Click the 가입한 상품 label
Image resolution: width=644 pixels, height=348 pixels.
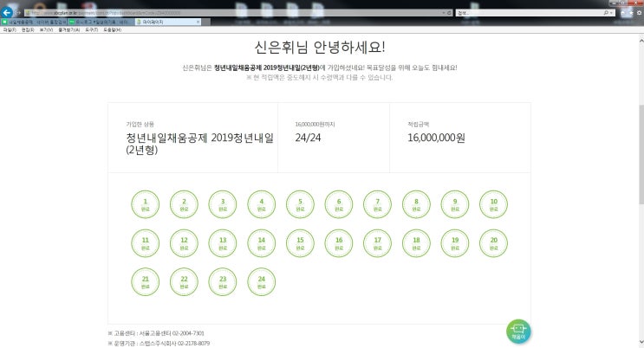[140, 124]
